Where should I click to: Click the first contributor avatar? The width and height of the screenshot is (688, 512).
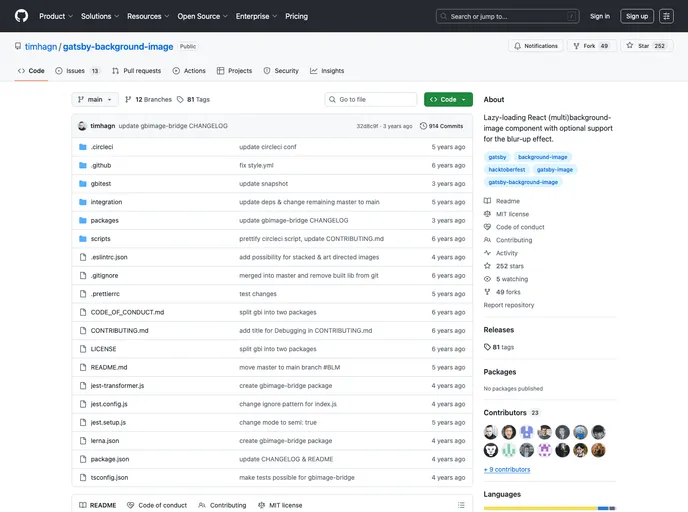[491, 432]
